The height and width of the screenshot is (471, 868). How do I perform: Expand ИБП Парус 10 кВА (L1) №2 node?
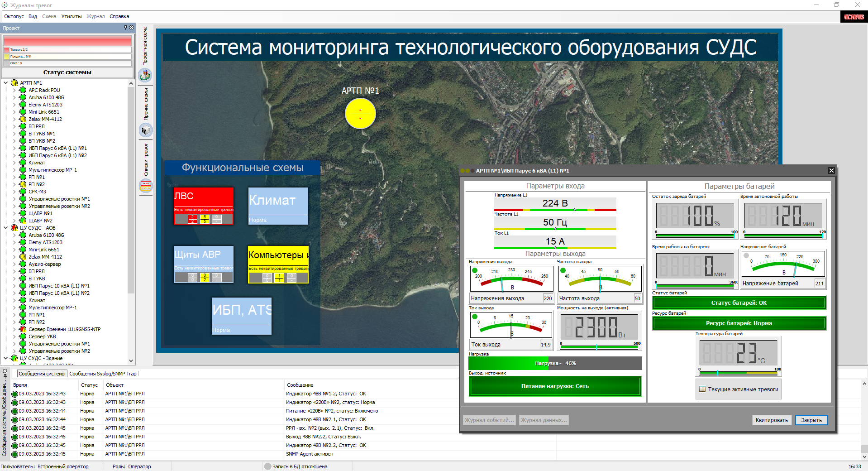14,293
